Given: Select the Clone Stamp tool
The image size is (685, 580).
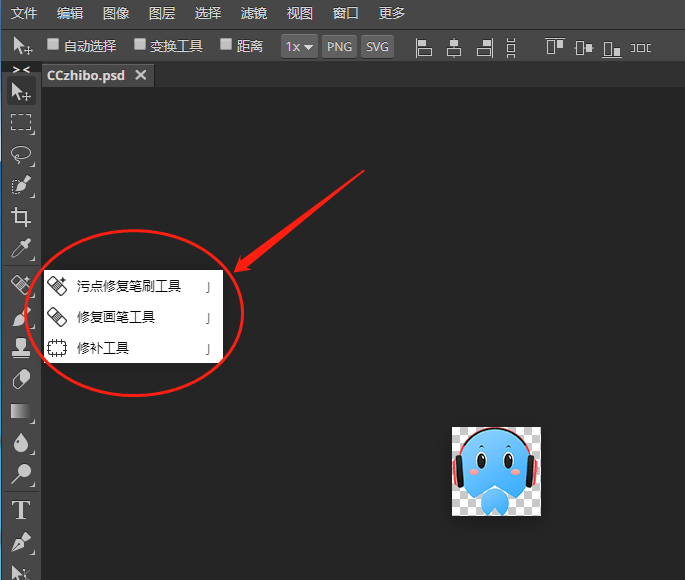Looking at the screenshot, I should pos(21,347).
